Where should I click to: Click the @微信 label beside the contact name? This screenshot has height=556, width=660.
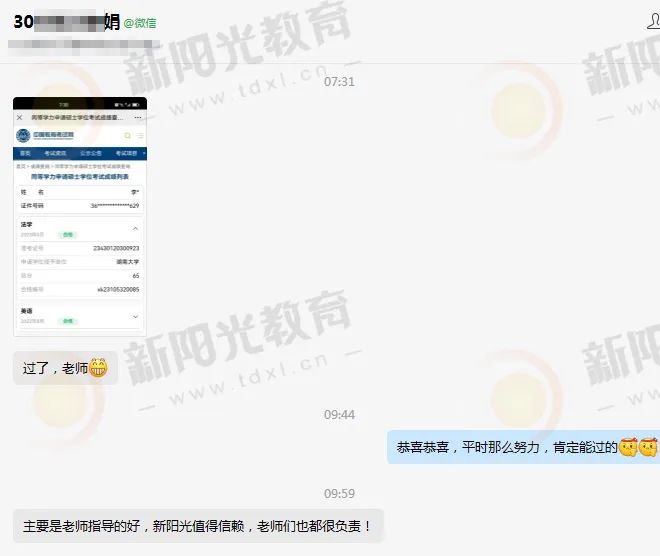click(x=140, y=23)
